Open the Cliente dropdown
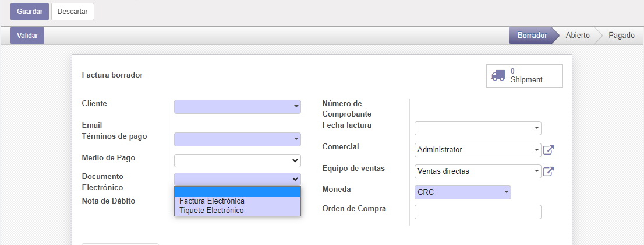 point(238,107)
